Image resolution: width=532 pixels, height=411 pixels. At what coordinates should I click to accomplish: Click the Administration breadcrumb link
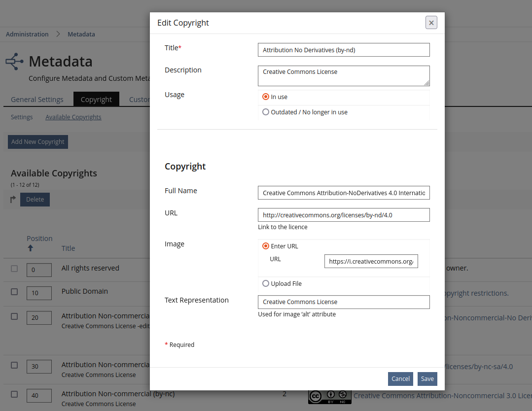coord(27,34)
